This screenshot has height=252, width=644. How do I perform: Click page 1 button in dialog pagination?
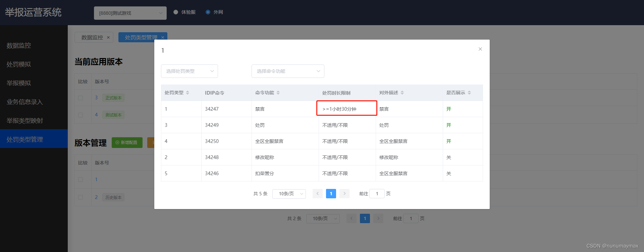(x=331, y=194)
